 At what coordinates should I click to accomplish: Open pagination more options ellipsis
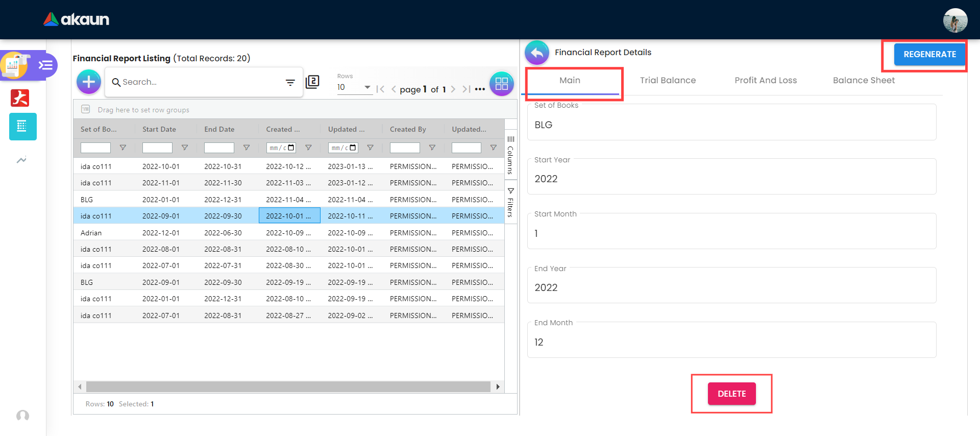(x=480, y=89)
